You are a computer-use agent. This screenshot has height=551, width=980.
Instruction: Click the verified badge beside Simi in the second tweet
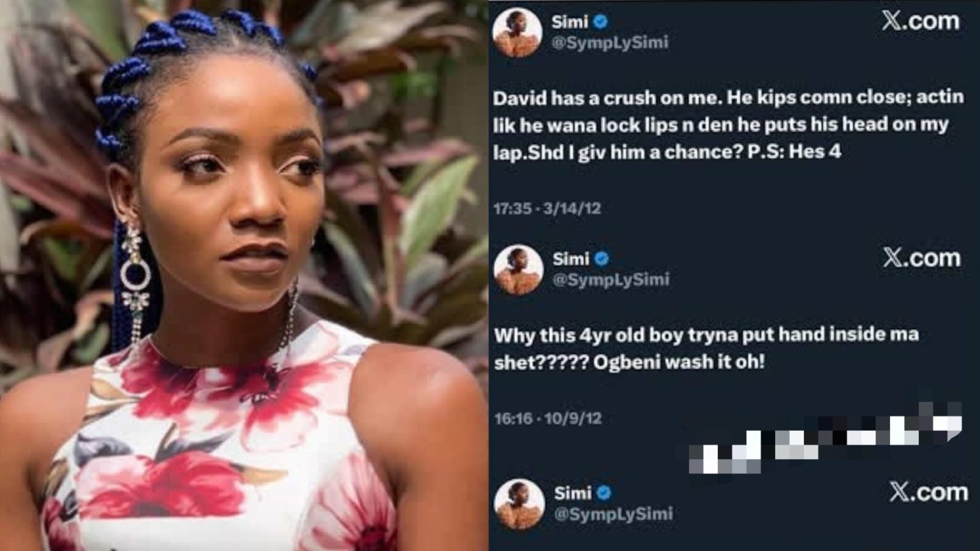pos(602,259)
